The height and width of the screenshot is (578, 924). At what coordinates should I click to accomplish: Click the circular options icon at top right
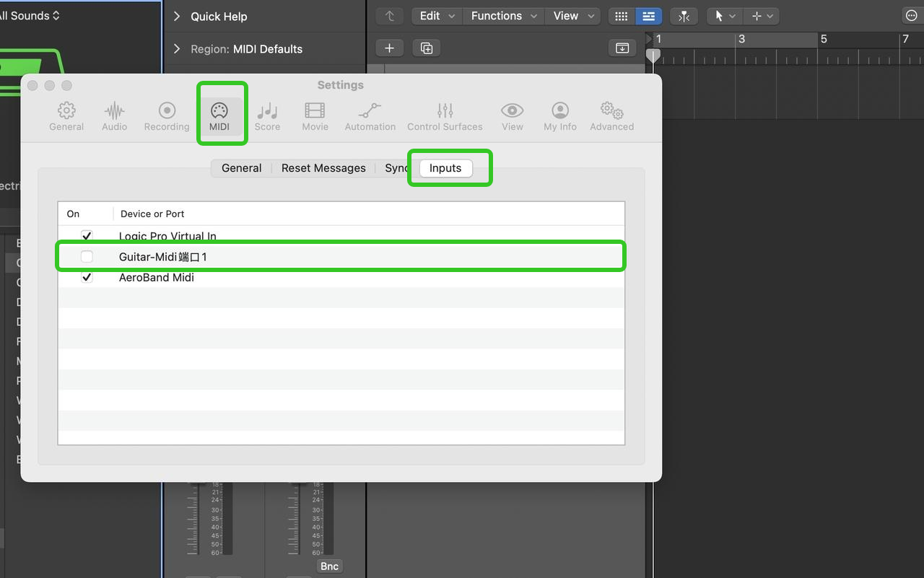[912, 16]
